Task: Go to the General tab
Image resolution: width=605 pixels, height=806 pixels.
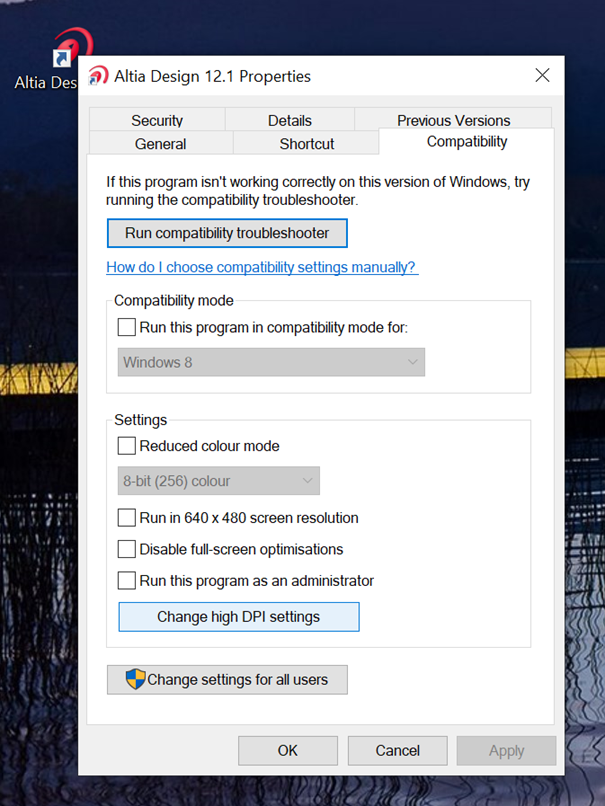Action: pyautogui.click(x=160, y=143)
